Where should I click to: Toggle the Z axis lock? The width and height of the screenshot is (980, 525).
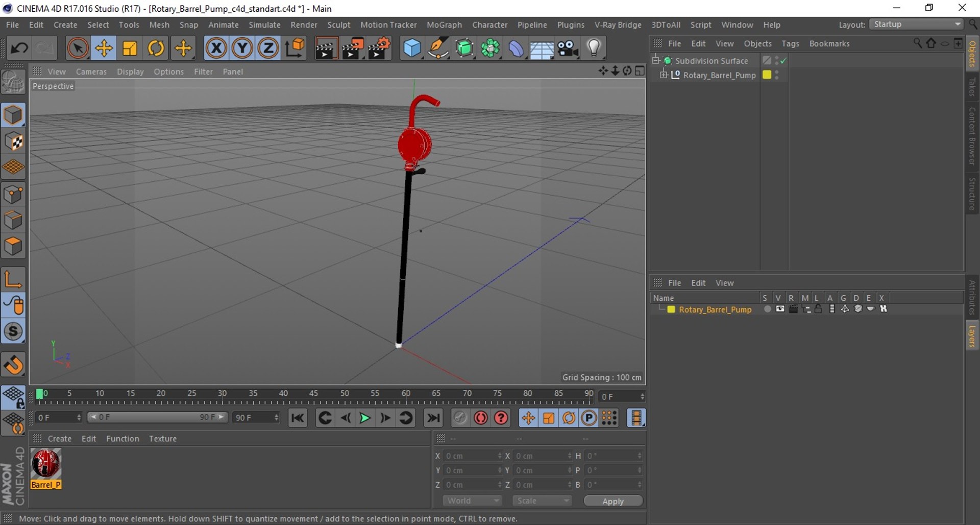[268, 49]
